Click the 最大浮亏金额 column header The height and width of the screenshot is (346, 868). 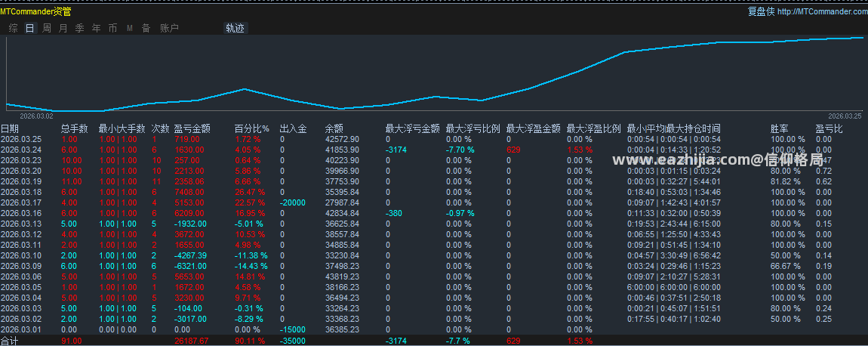pos(412,128)
